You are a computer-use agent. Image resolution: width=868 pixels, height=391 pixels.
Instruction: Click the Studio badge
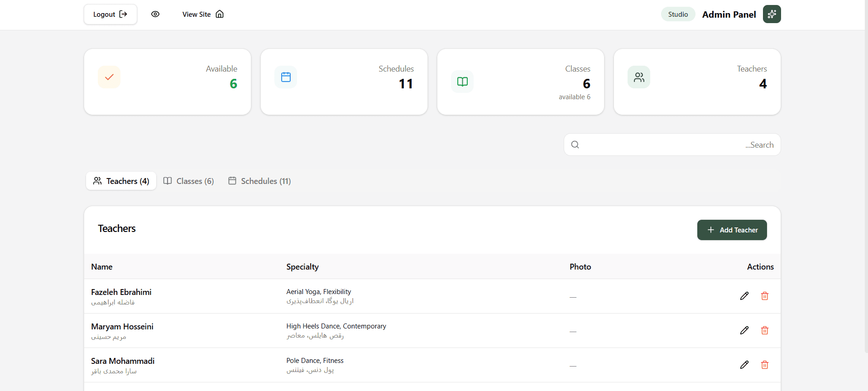click(678, 14)
